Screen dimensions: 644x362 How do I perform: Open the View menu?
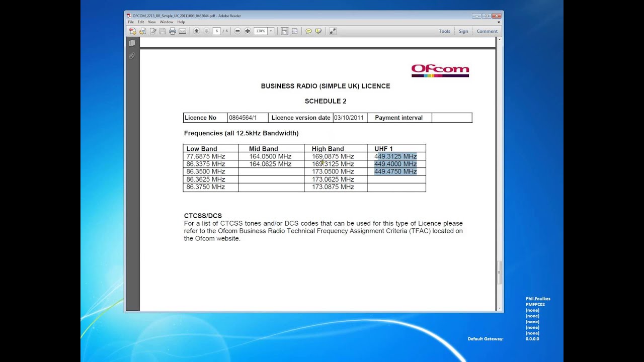151,22
